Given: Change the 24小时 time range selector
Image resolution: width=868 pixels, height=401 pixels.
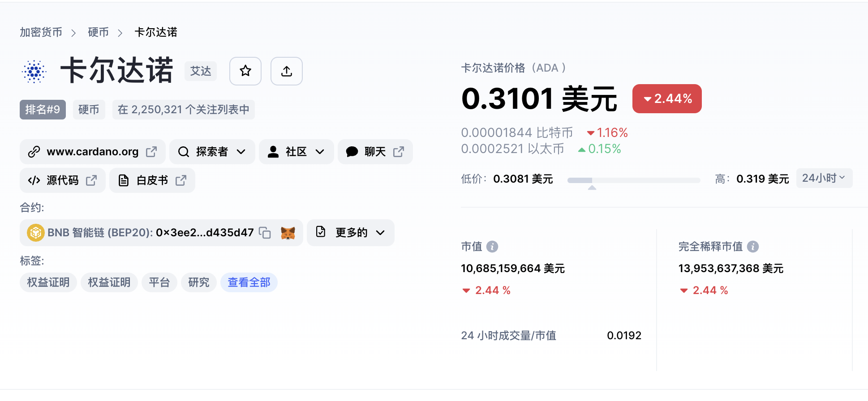Looking at the screenshot, I should click(824, 178).
